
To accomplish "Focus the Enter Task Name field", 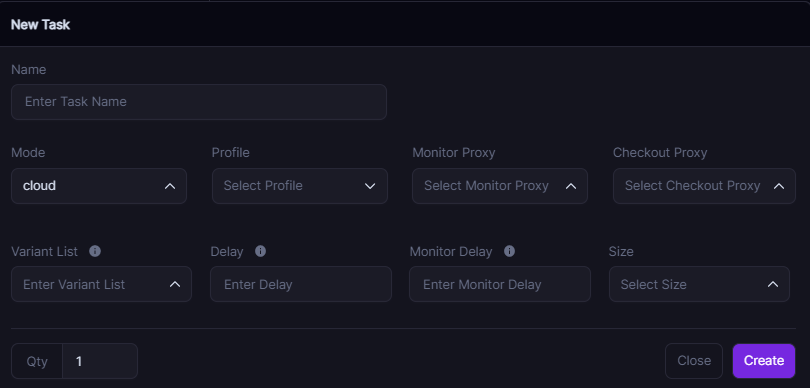I will click(x=199, y=102).
